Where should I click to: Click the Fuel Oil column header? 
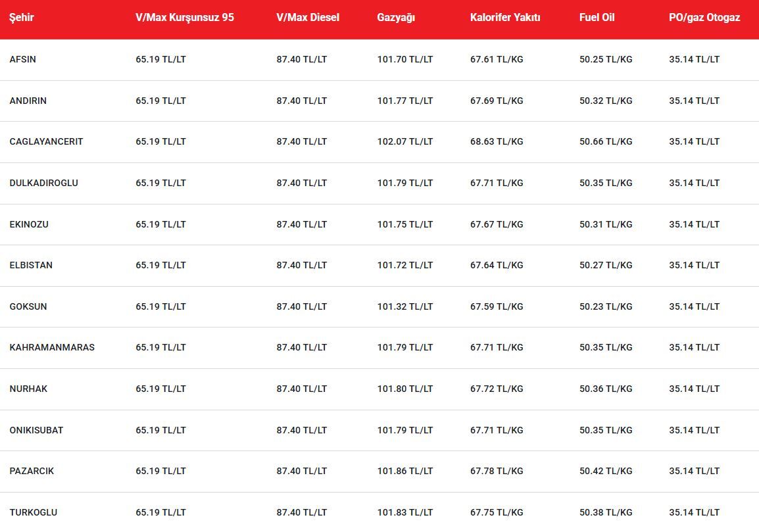pyautogui.click(x=597, y=18)
